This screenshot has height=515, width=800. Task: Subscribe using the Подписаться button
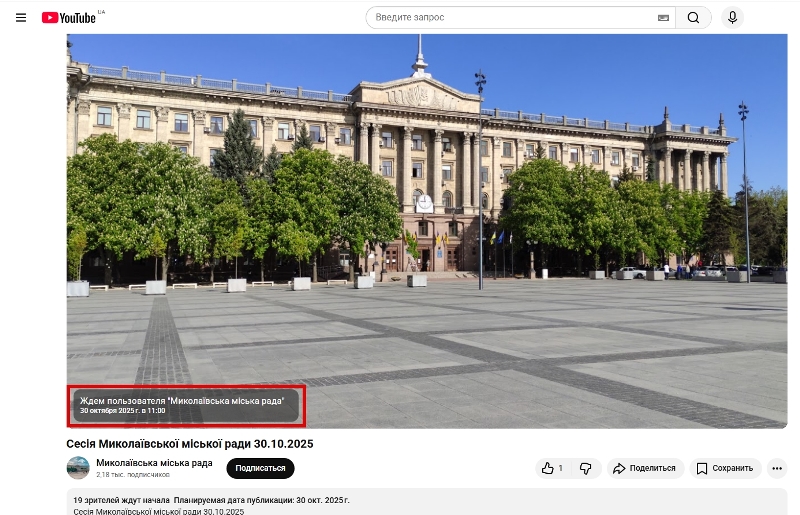260,468
